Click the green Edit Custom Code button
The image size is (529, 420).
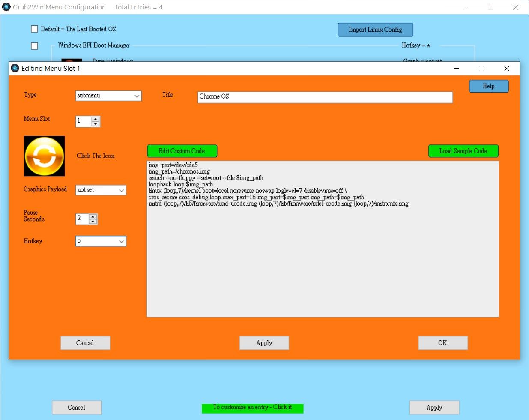[x=182, y=151]
